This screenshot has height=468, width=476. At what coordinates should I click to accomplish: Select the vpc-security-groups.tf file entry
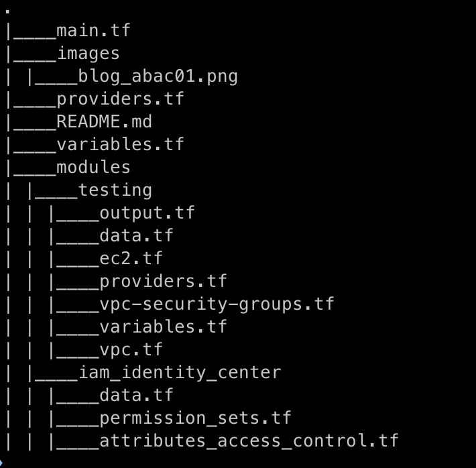[217, 304]
